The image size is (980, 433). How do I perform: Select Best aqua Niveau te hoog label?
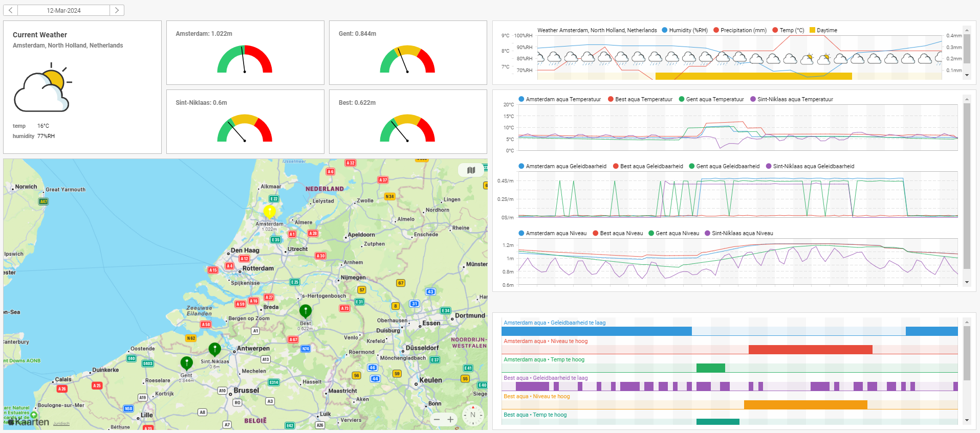point(536,396)
